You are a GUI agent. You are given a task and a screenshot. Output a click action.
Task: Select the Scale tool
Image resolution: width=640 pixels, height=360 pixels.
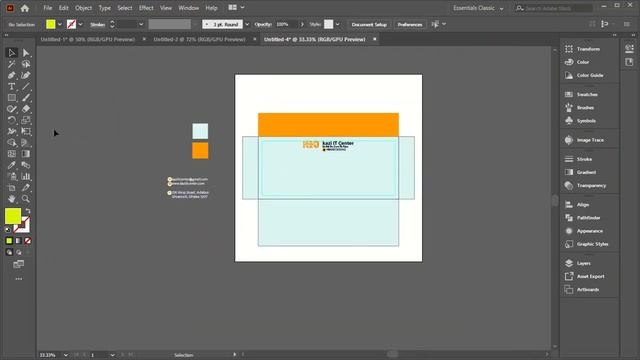26,120
